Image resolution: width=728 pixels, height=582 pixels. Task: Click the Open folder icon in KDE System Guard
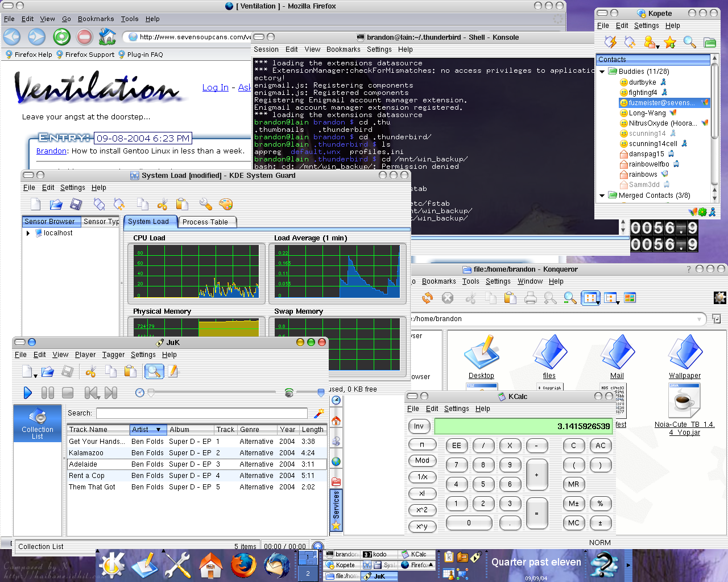point(56,205)
